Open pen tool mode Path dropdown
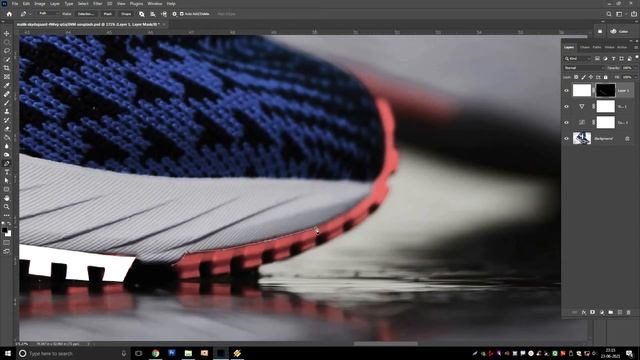The image size is (640, 360). tap(48, 14)
